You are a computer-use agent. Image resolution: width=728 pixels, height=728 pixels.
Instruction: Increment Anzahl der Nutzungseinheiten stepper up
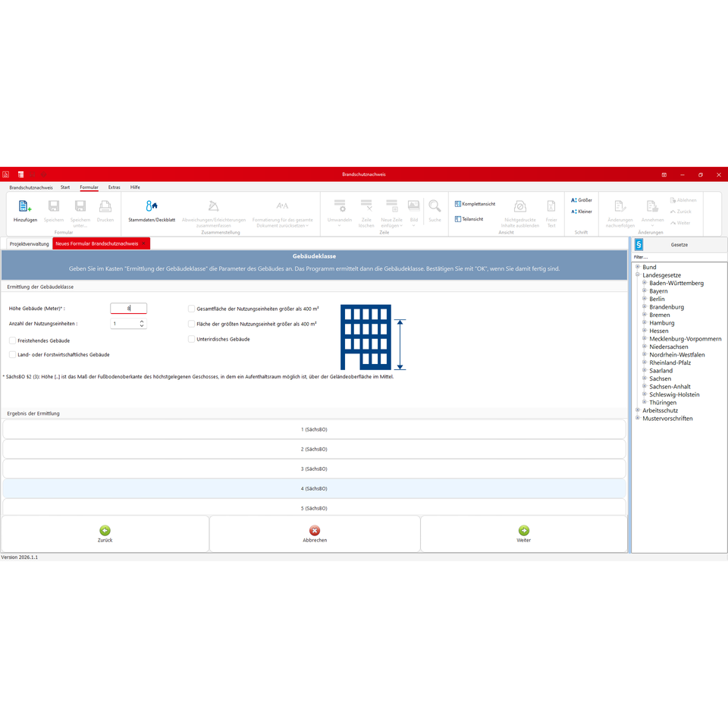pos(141,321)
